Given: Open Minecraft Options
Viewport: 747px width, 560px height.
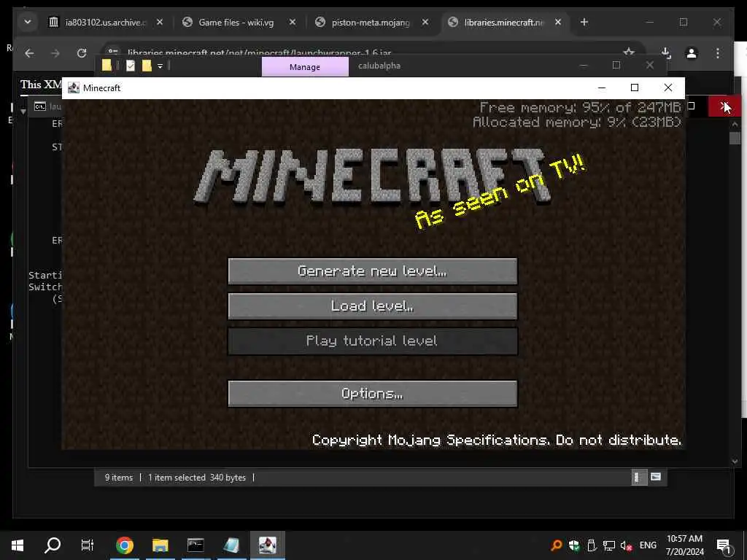Looking at the screenshot, I should pyautogui.click(x=373, y=393).
